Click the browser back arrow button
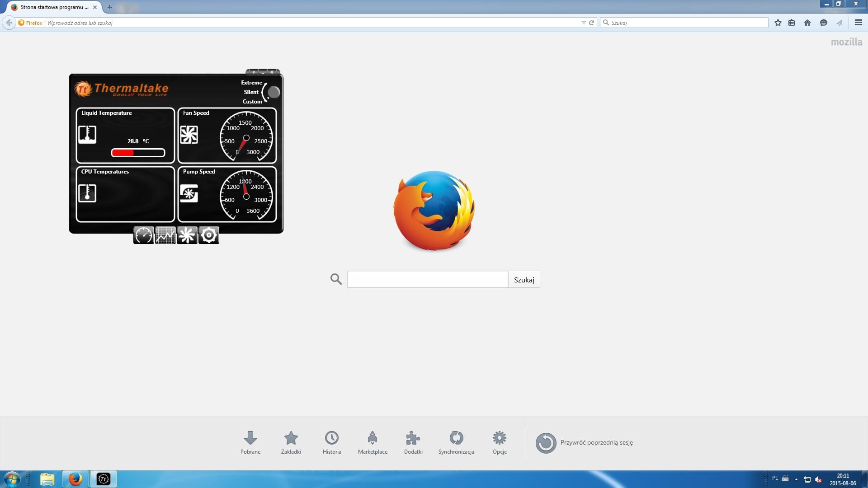This screenshot has width=868, height=488. (x=9, y=23)
